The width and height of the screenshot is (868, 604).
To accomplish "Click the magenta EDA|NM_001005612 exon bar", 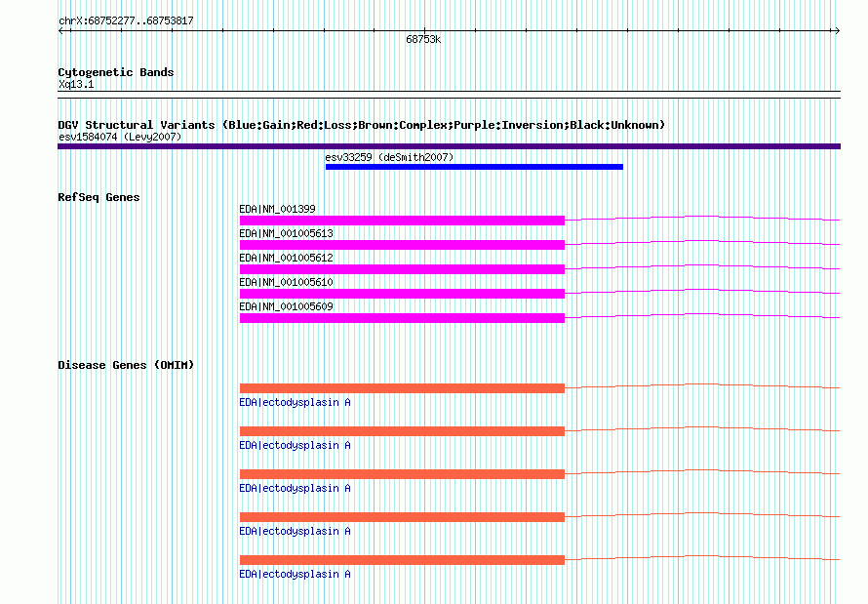I will (402, 269).
